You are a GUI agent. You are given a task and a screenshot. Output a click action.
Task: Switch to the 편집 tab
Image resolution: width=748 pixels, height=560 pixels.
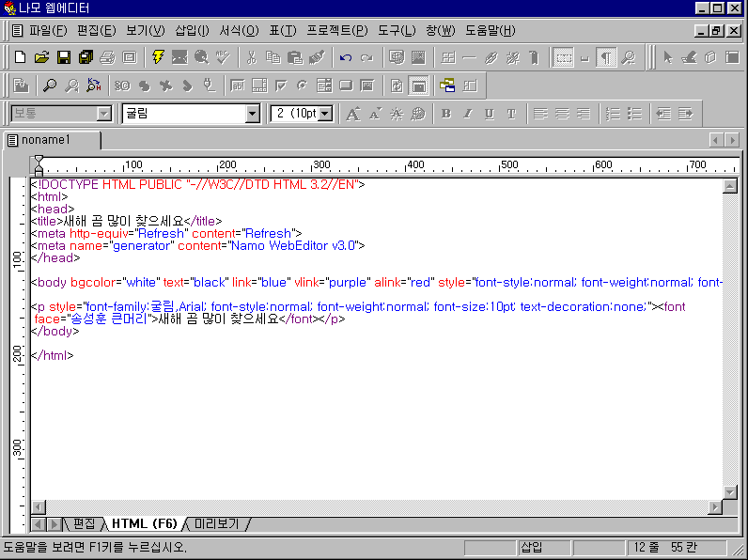(84, 523)
